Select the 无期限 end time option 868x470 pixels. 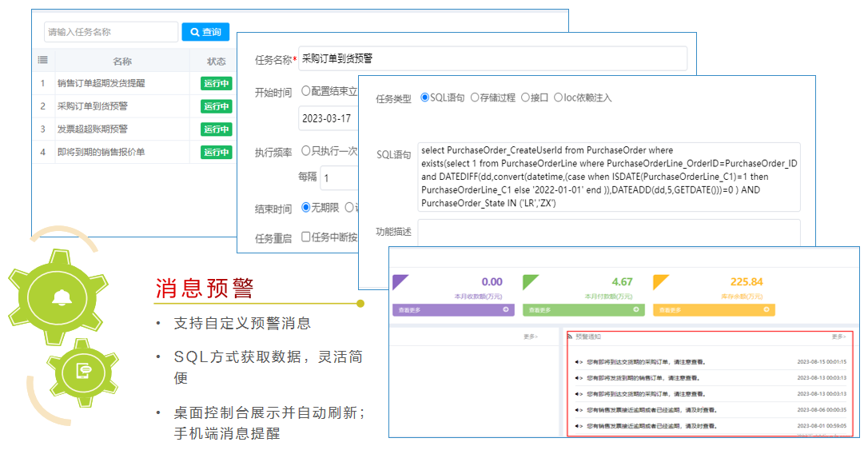[305, 207]
